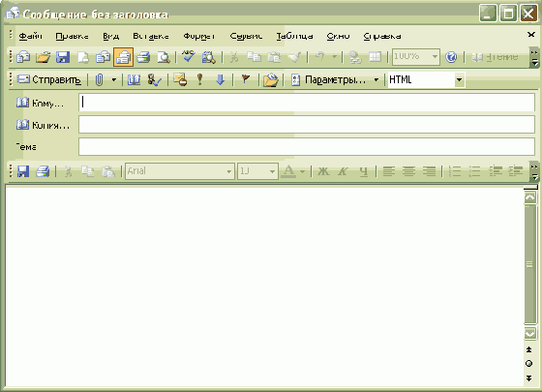Open the Вставка menu
542x392 pixels.
pos(151,36)
